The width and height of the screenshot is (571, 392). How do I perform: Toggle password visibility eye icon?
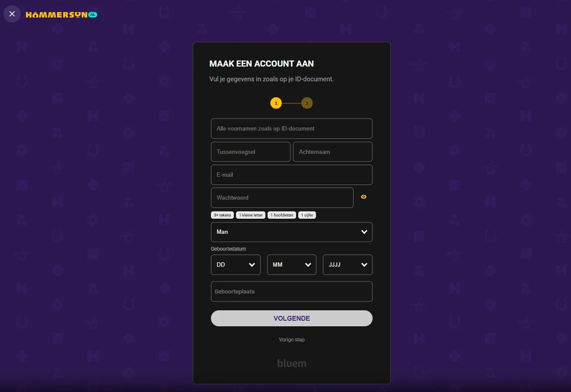pos(364,197)
